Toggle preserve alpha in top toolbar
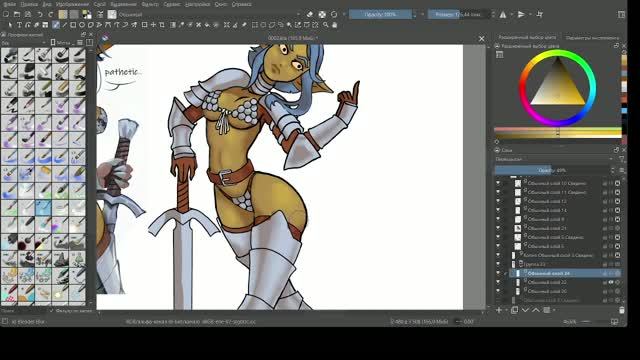Image resolution: width=640 pixels, height=360 pixels. (322, 14)
